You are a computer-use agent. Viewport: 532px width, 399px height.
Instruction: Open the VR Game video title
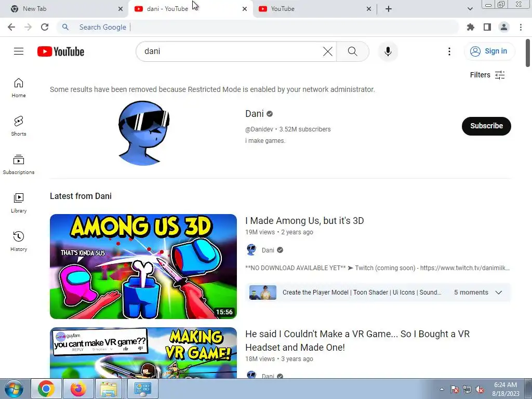(357, 341)
